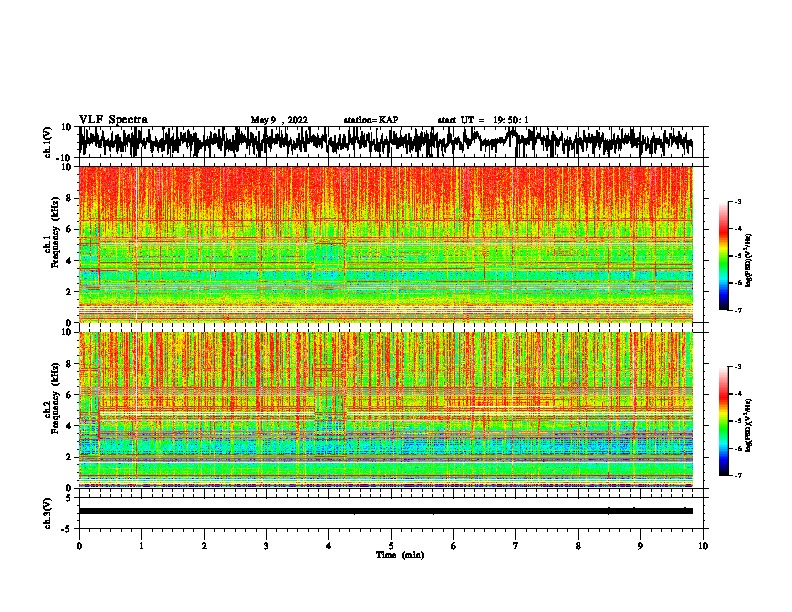
Task: Click the '-3' label on ch.2 color scale
Action: tap(737, 367)
